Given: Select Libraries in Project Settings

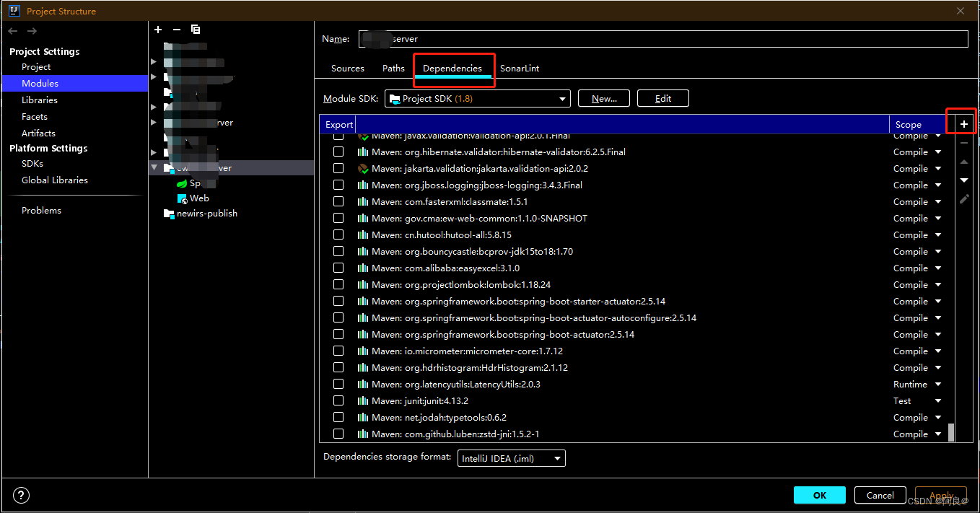Looking at the screenshot, I should click(x=40, y=100).
